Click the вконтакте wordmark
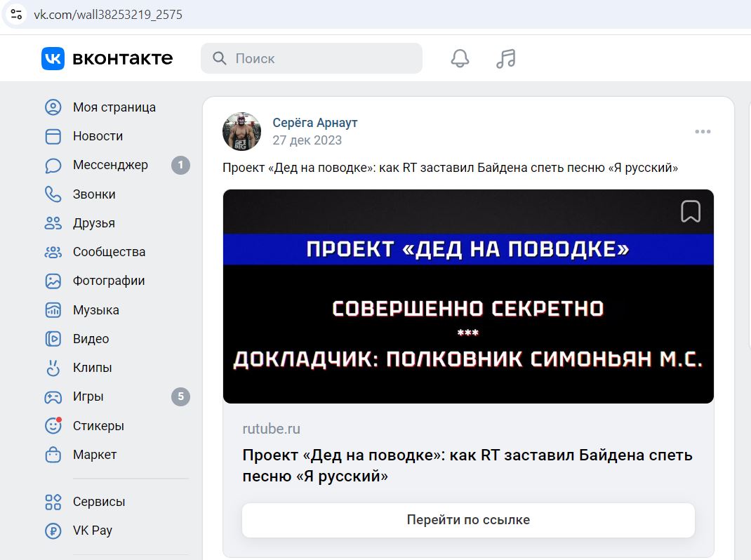This screenshot has height=560, width=751. point(123,58)
